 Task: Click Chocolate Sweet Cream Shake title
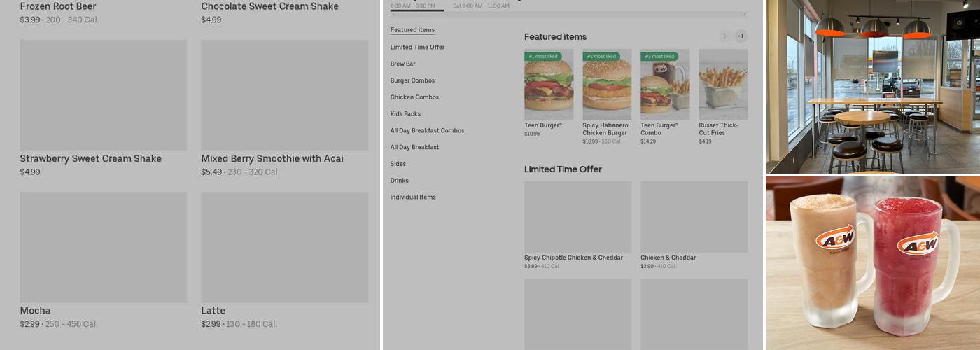[269, 6]
